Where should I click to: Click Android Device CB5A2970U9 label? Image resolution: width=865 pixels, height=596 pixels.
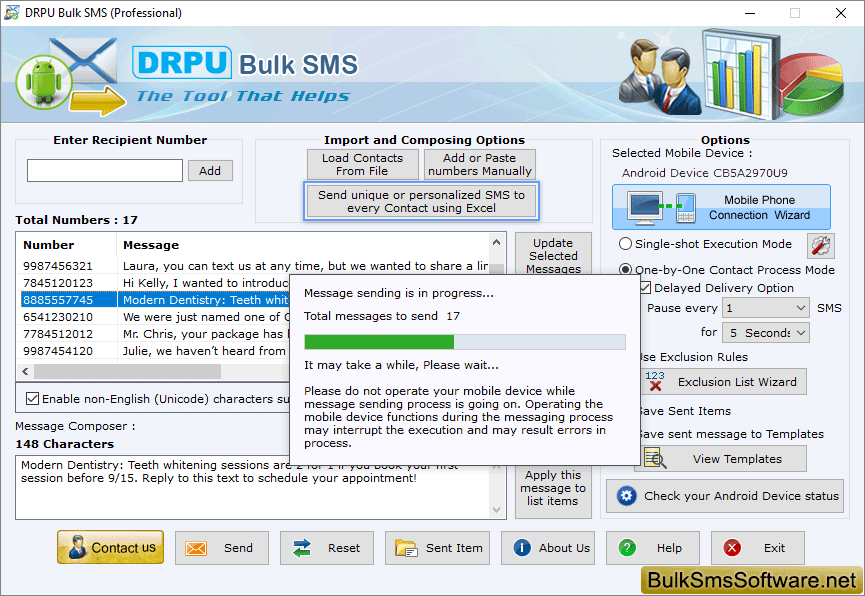coord(704,173)
